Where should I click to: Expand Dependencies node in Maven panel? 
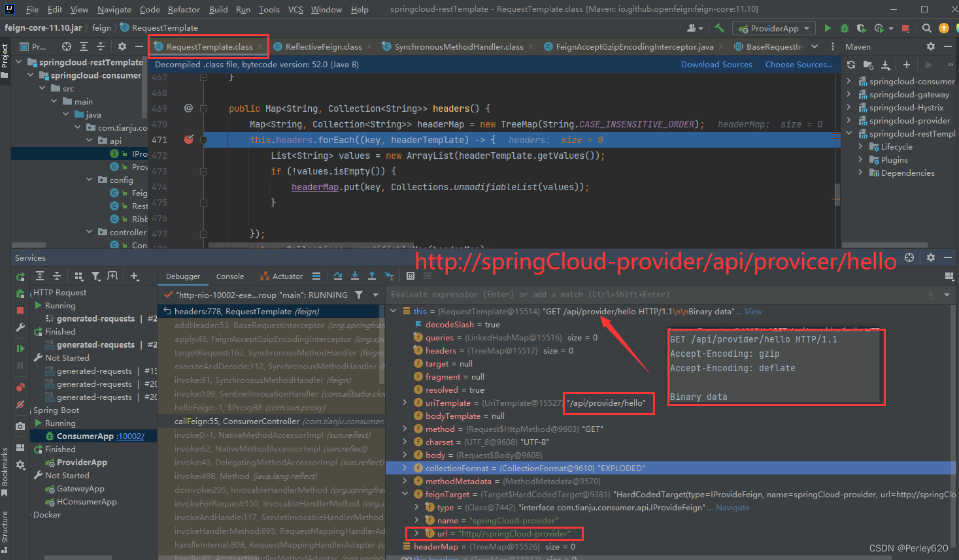click(861, 173)
